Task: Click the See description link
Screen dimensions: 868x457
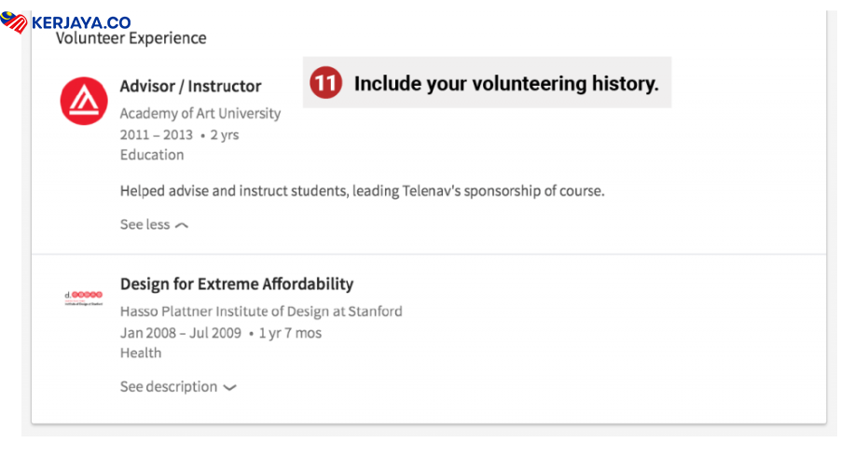Action: pos(168,387)
